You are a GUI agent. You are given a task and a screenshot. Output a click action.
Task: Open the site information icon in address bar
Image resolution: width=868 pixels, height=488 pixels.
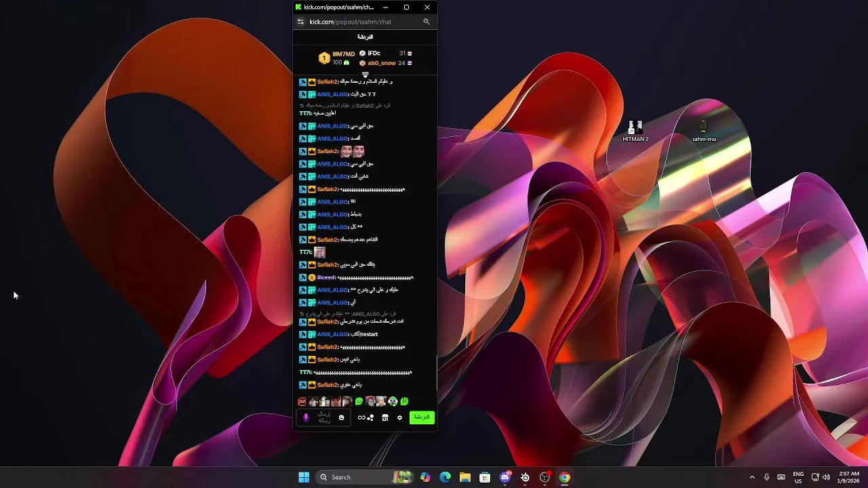[x=300, y=22]
